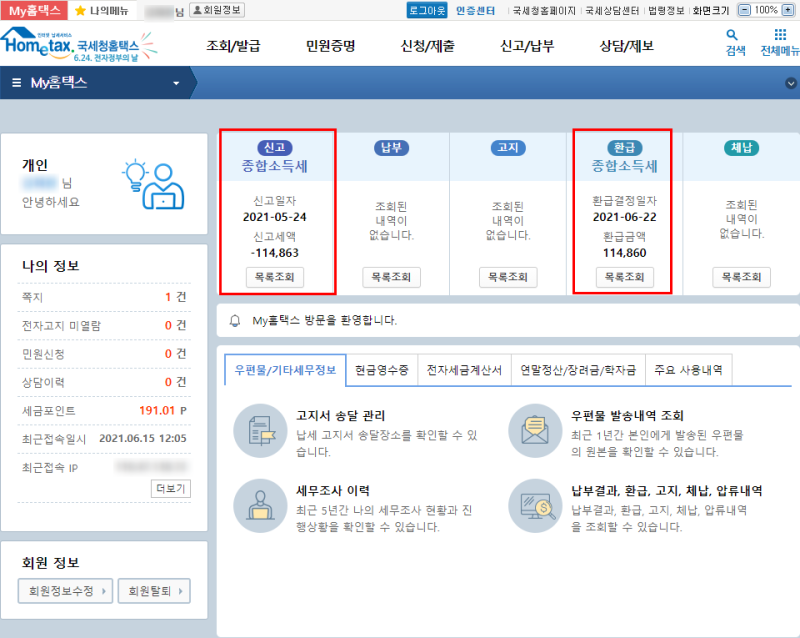Screen dimensions: 800x638
Task: Click the 회원탈퇴 button
Action: coord(154,591)
